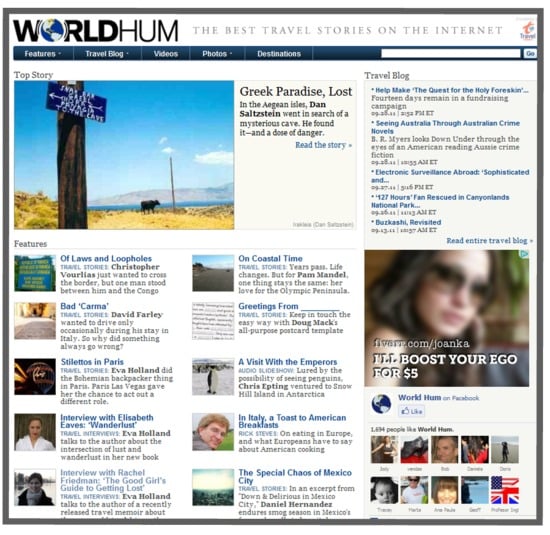Image resolution: width=550 pixels, height=535 pixels.
Task: Click the AdChoices icon on the advertisement
Action: click(524, 254)
